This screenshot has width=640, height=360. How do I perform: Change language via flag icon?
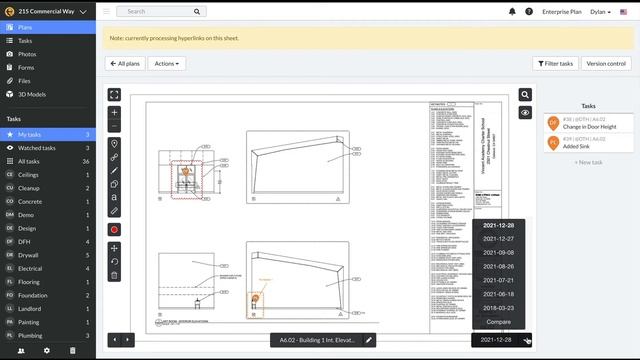pyautogui.click(x=623, y=12)
